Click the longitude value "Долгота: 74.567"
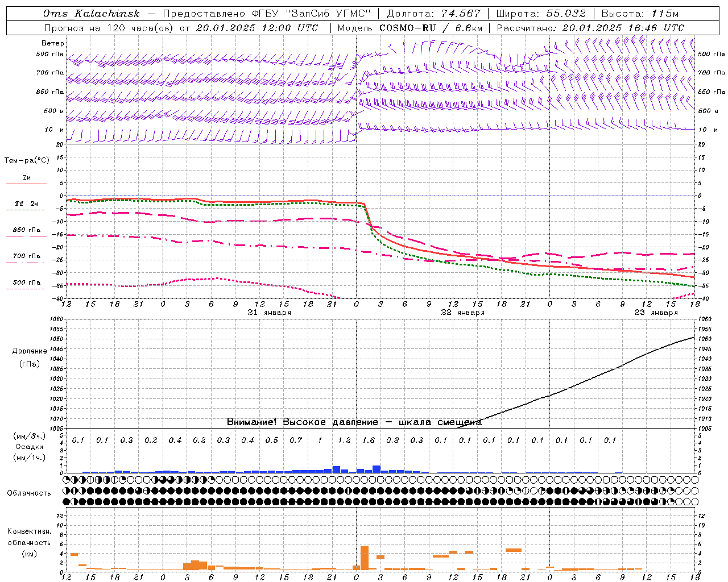The image size is (728, 582). pos(433,14)
